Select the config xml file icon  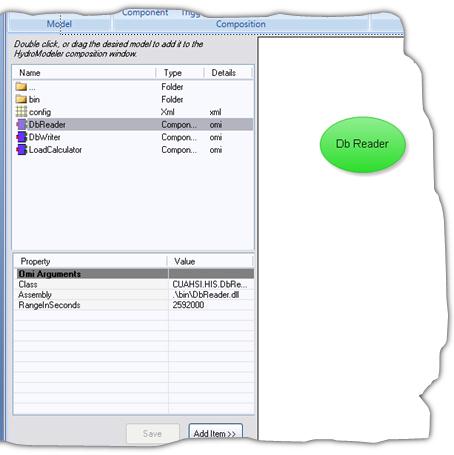(x=21, y=112)
